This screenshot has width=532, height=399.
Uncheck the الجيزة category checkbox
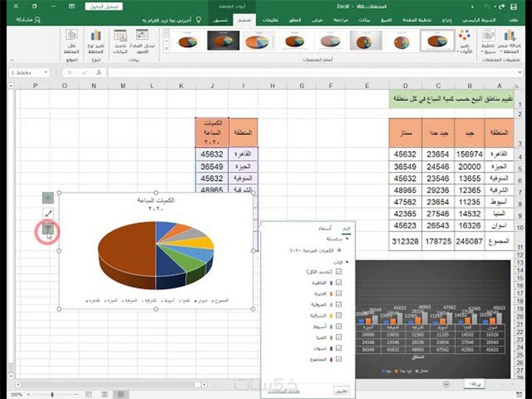click(338, 293)
